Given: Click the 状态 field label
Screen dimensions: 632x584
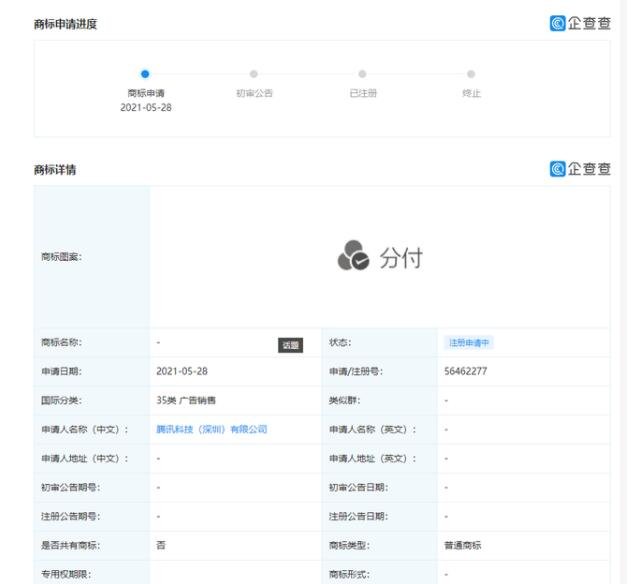Looking at the screenshot, I should coord(340,342).
